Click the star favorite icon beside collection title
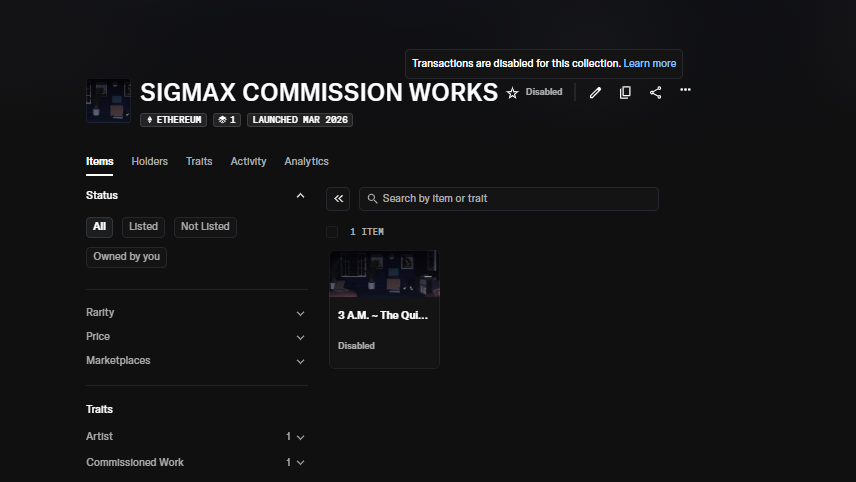Viewport: 856px width, 482px height. pos(512,93)
